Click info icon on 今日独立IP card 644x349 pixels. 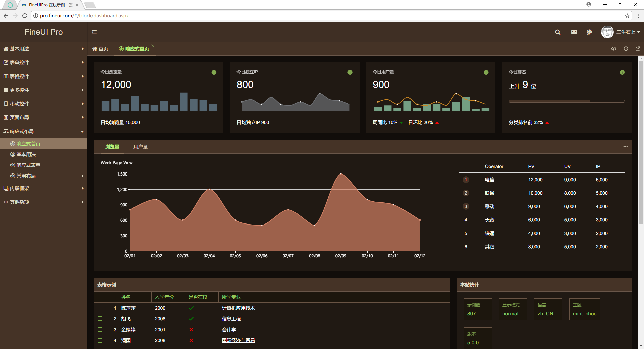(x=350, y=72)
